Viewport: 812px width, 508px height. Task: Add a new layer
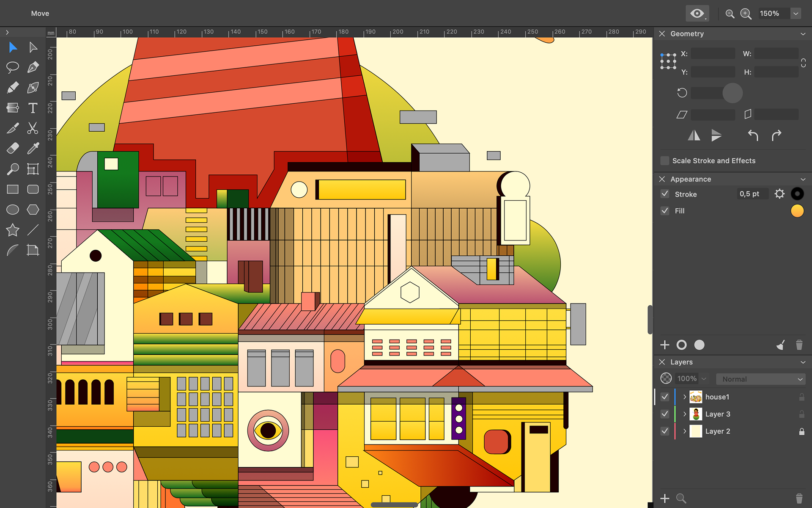coord(665,498)
